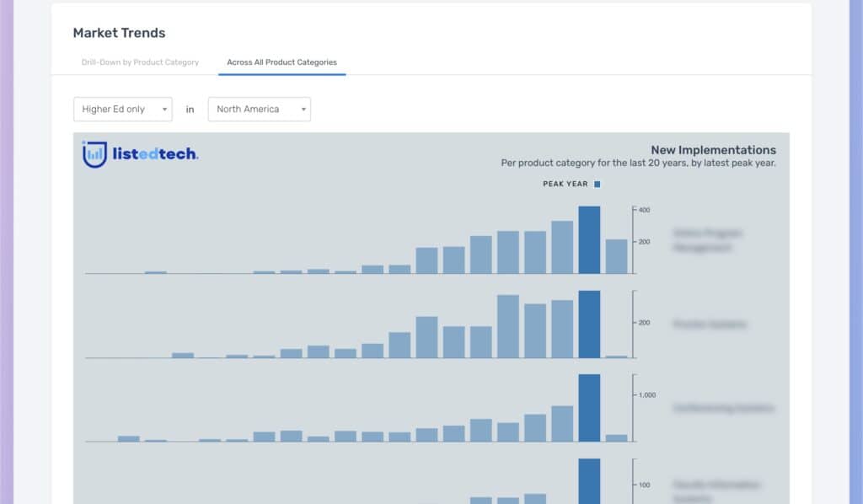Open the Higher Ed only dropdown
Image resolution: width=863 pixels, height=504 pixels.
click(123, 109)
